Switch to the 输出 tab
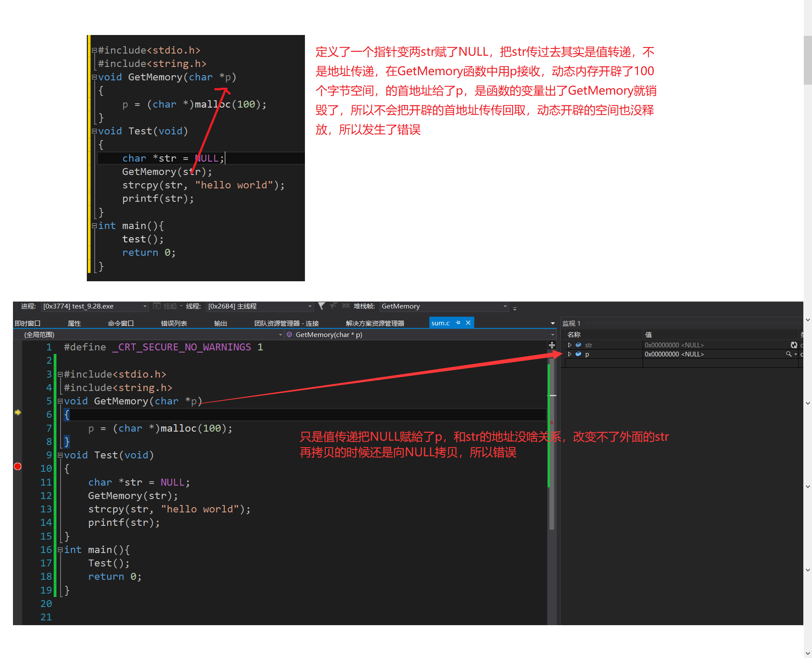The image size is (812, 658). (221, 323)
